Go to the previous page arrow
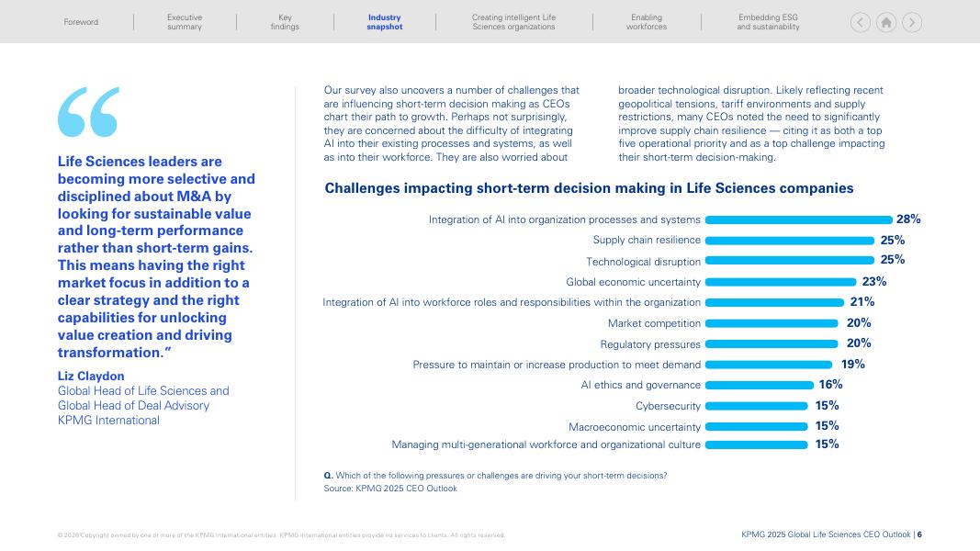 click(860, 23)
